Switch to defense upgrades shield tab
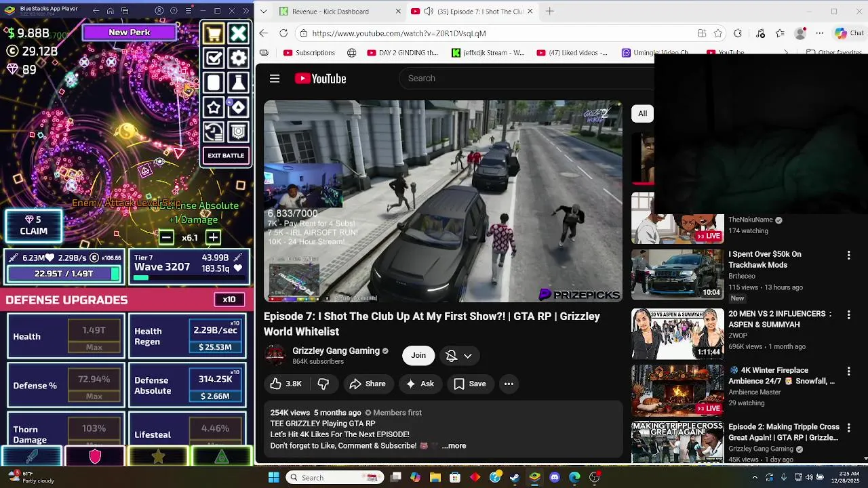Screen dimensions: 868x488 click(x=95, y=457)
